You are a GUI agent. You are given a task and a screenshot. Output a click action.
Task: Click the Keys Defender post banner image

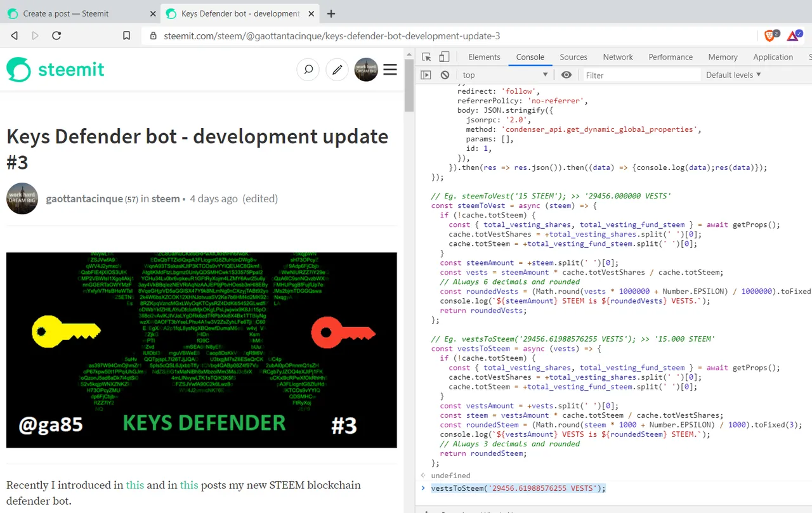tap(202, 350)
